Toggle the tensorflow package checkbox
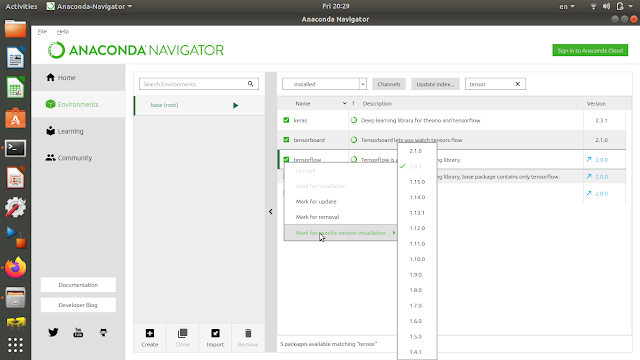640x360 pixels. 286,160
